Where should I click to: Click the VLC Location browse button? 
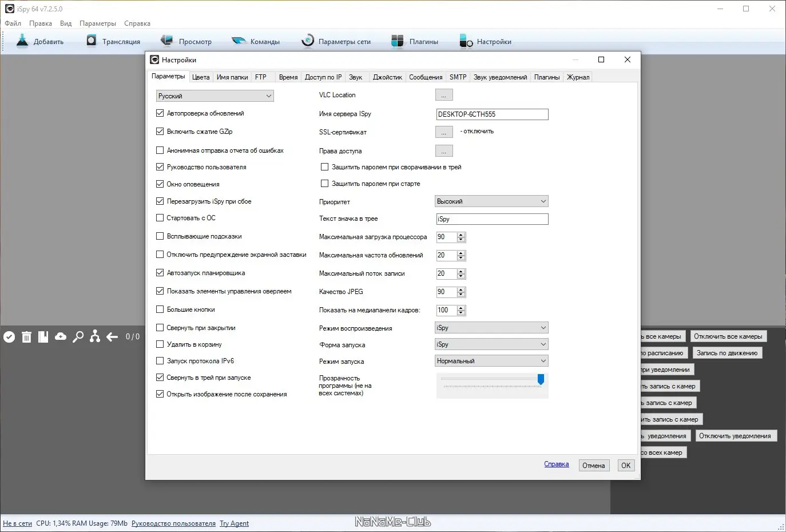[444, 95]
